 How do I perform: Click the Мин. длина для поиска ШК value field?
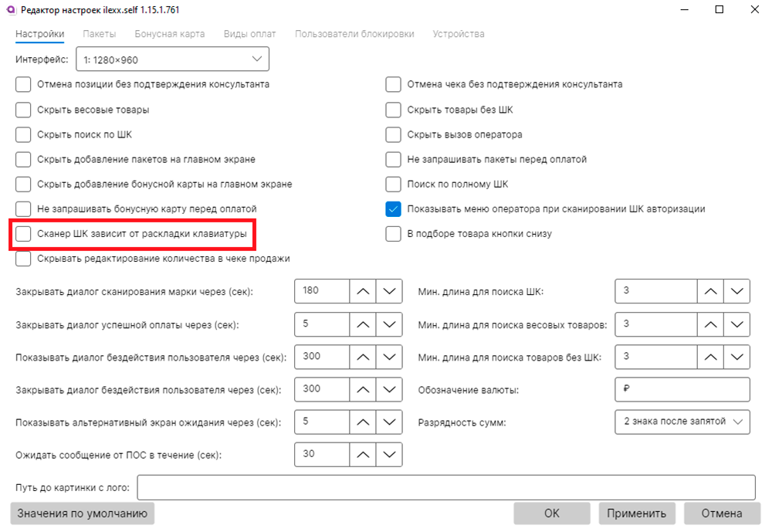pyautogui.click(x=656, y=291)
